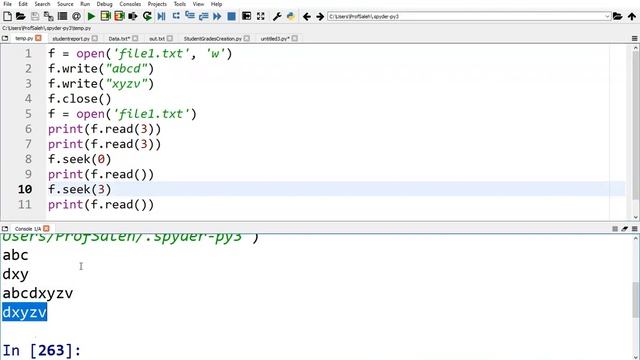Click the Save all files icon
Screen dimensions: 640x360
click(49, 16)
